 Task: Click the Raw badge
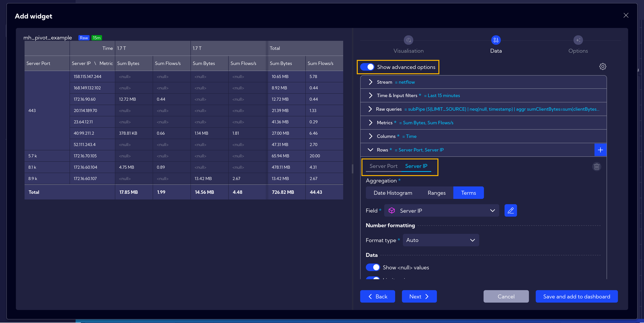[x=84, y=38]
